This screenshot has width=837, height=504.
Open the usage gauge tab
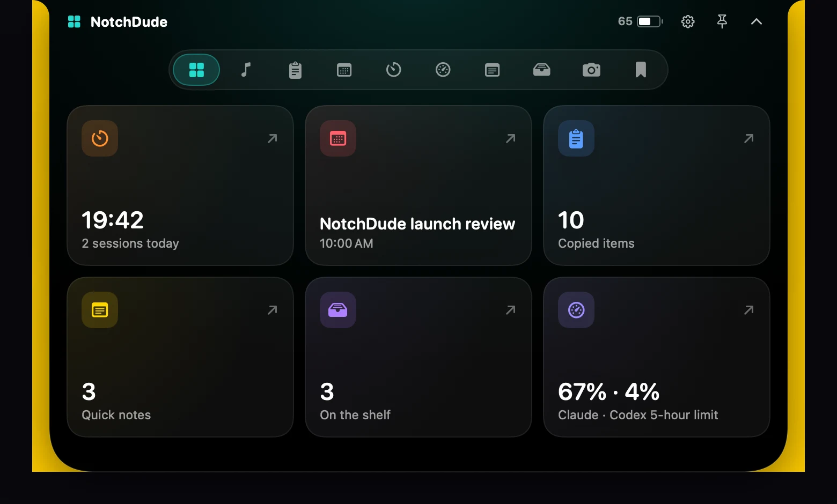coord(443,70)
